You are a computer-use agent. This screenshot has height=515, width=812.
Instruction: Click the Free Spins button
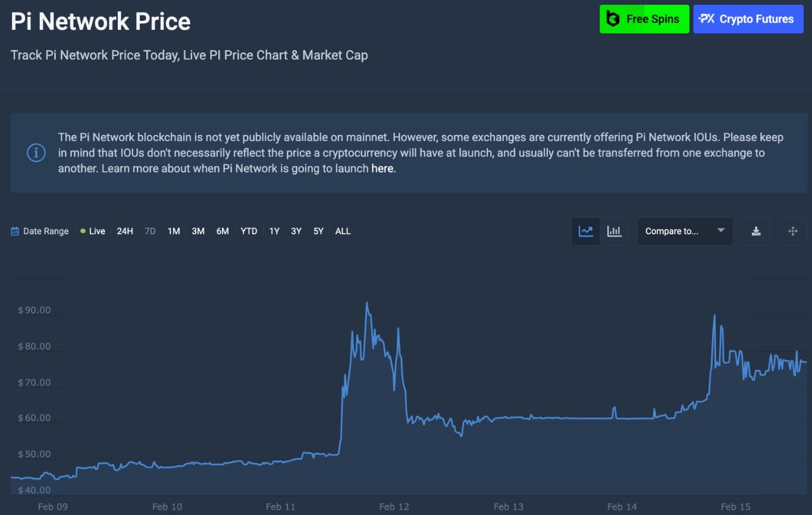644,19
